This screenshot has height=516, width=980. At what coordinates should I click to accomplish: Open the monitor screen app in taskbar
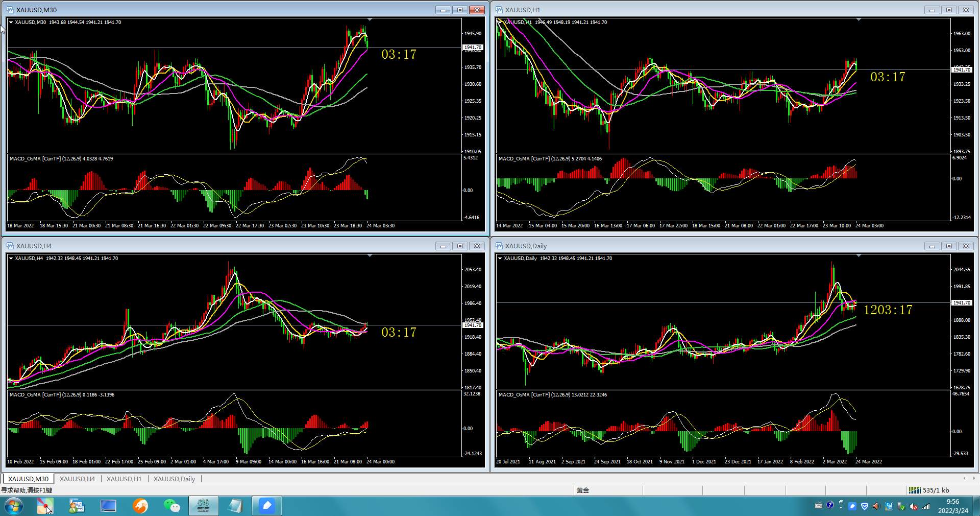108,506
